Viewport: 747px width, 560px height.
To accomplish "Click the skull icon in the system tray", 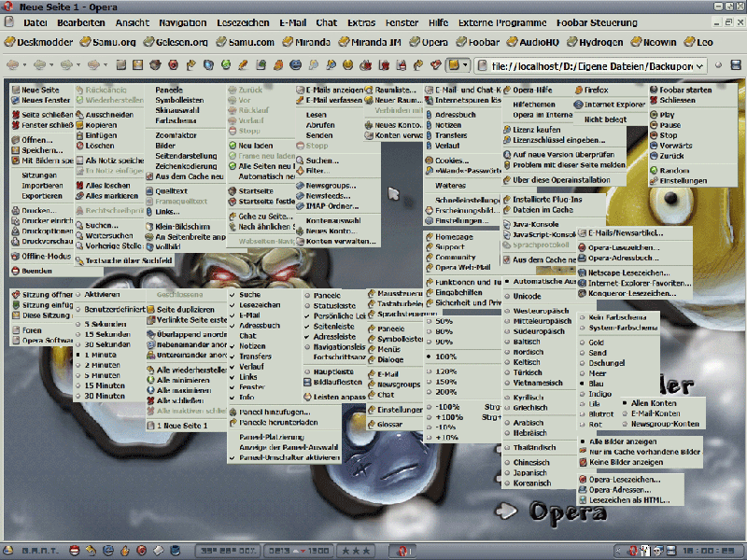I will tap(658, 551).
